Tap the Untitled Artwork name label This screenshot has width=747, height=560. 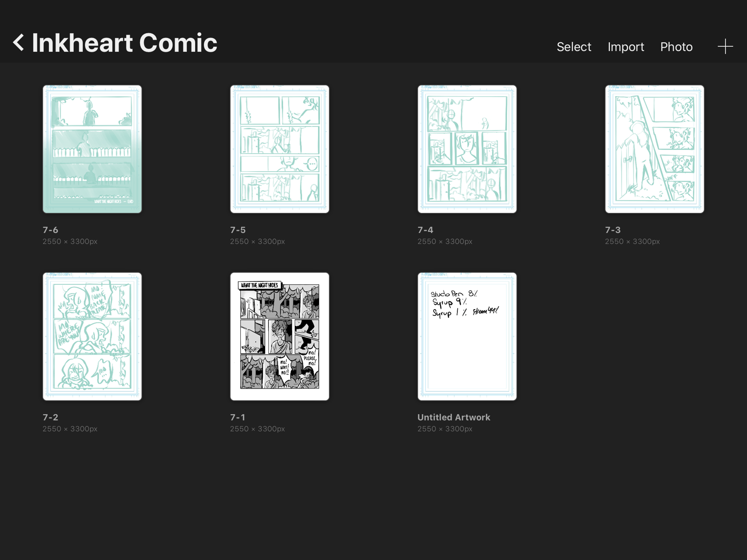click(x=454, y=417)
